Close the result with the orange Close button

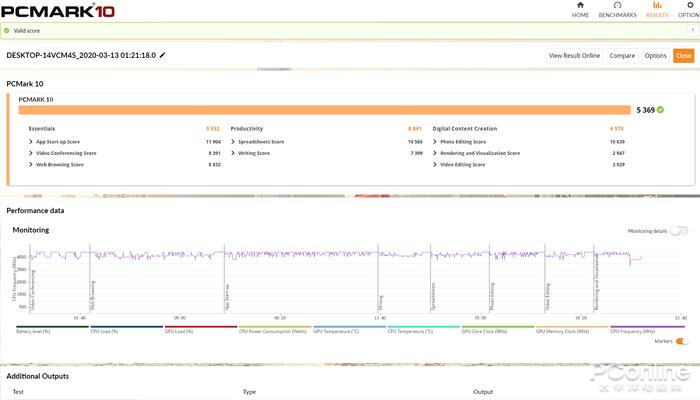(683, 55)
